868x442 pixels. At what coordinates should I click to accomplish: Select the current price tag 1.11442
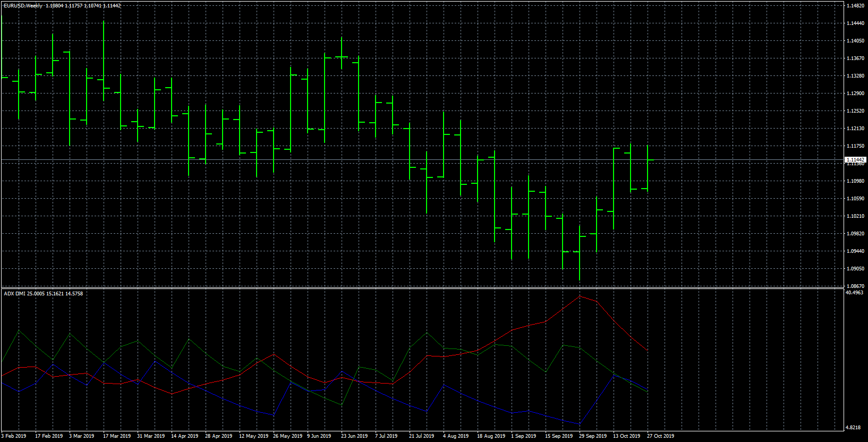[x=855, y=159]
